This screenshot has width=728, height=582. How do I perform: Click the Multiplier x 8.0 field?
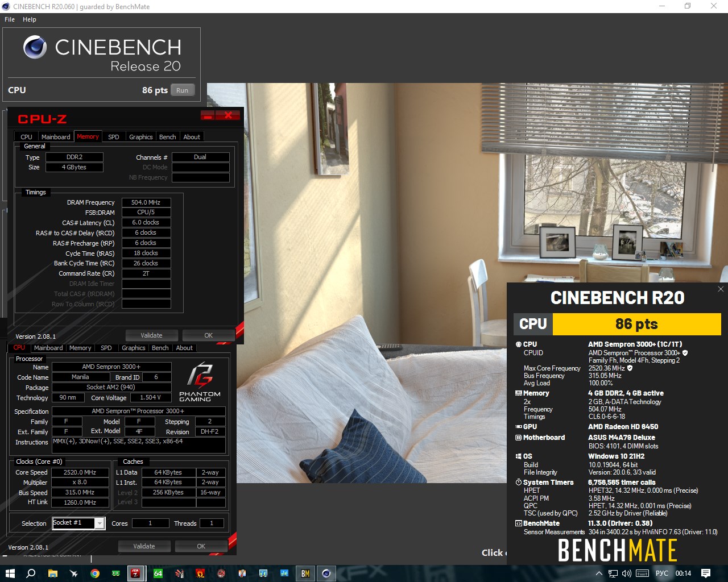(80, 483)
